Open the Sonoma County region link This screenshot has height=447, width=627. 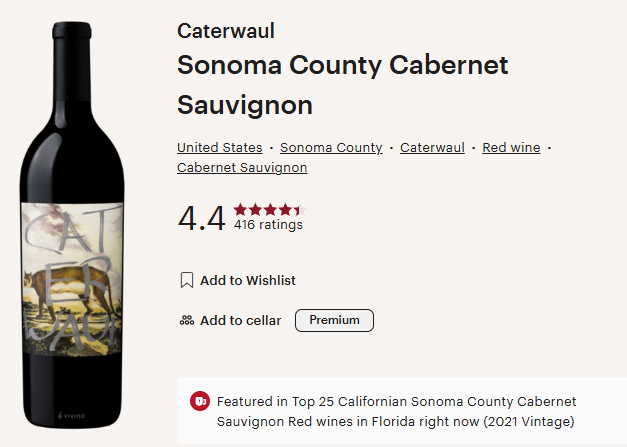click(x=331, y=148)
